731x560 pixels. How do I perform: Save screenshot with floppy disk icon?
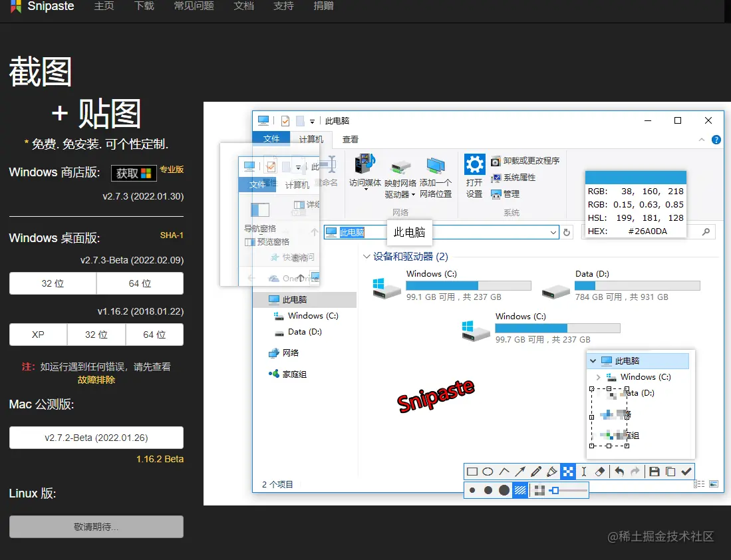point(655,472)
